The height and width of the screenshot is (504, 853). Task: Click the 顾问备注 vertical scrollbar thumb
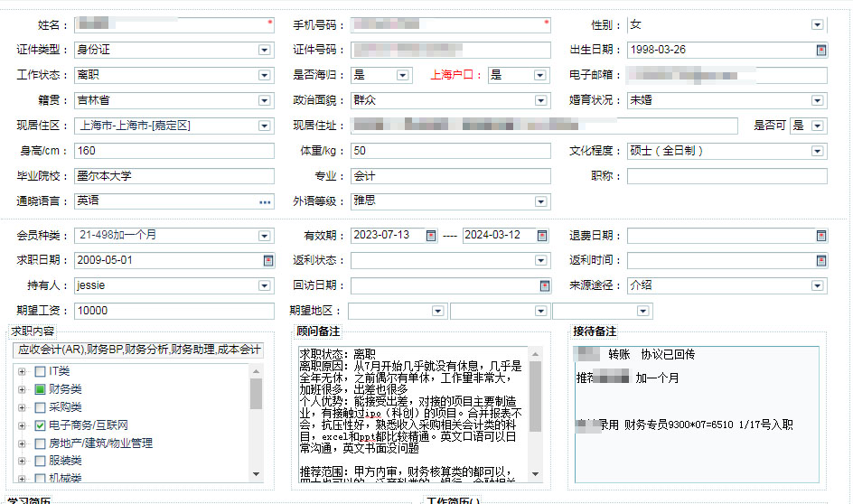tap(535, 397)
